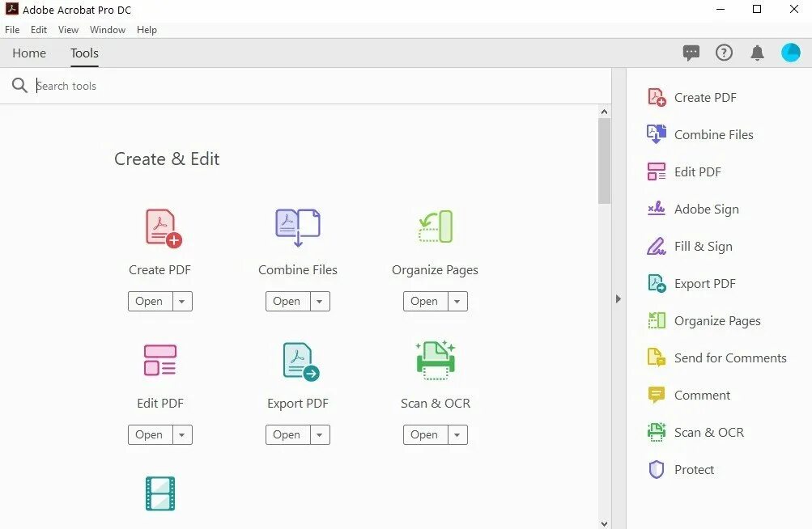Click Open button under Scan & OCR

click(426, 435)
